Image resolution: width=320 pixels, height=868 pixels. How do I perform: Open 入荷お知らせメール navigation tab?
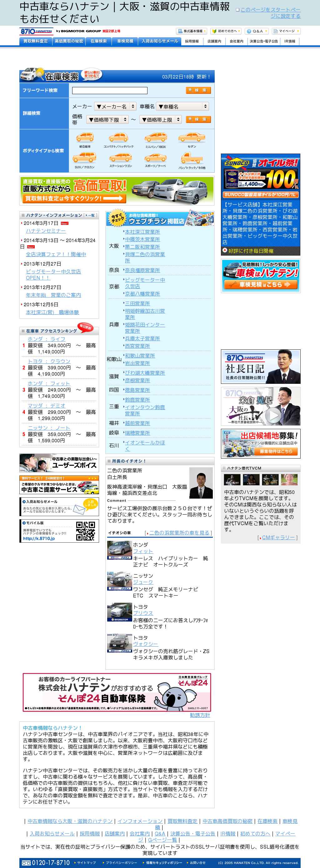[160, 41]
